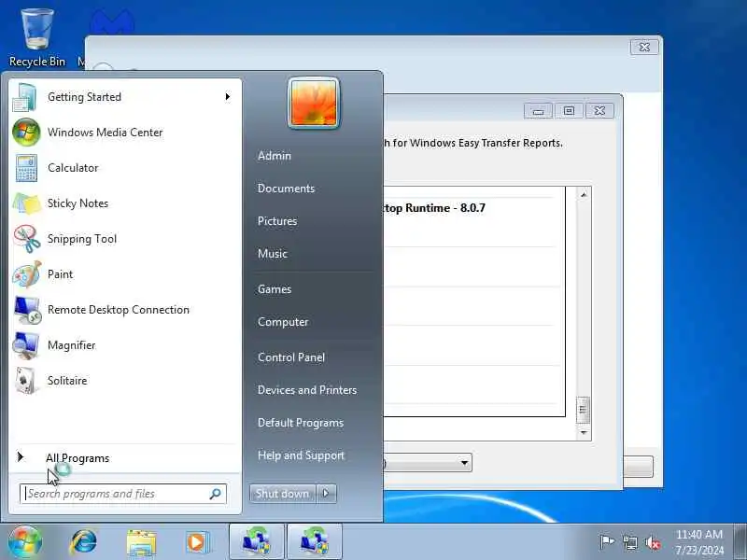Click Windows Media Center label text

pos(106,133)
